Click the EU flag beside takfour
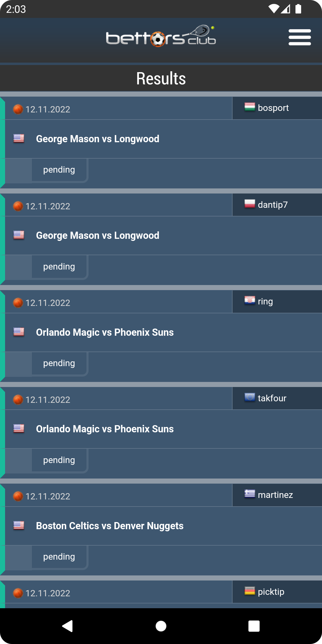322x644 pixels. 250,397
